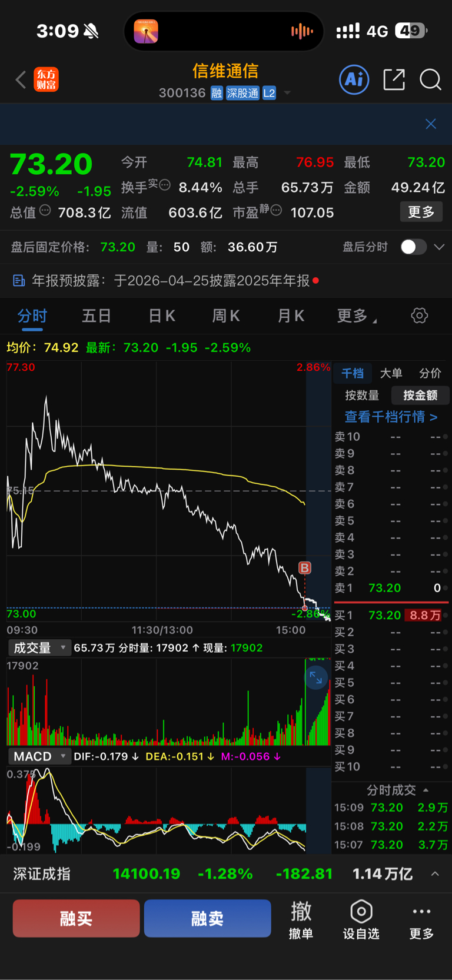
Task: Tap the 15:08 trade record row
Action: click(x=391, y=826)
